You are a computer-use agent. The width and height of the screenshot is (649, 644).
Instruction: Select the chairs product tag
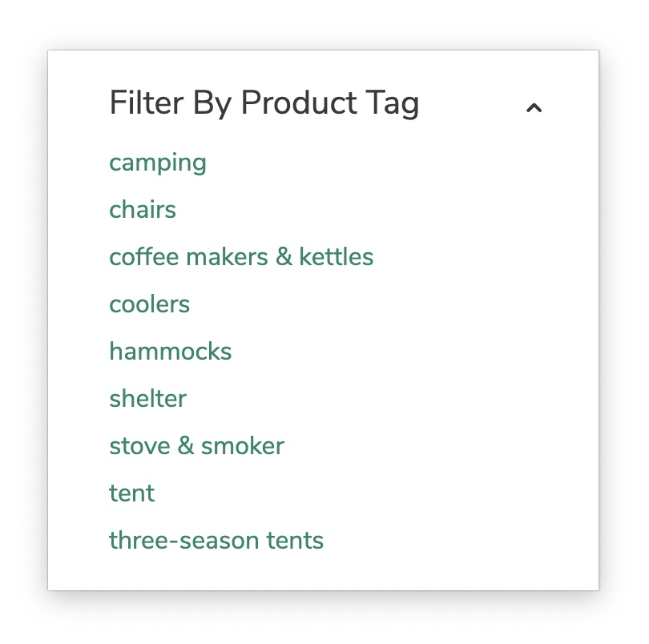(143, 210)
